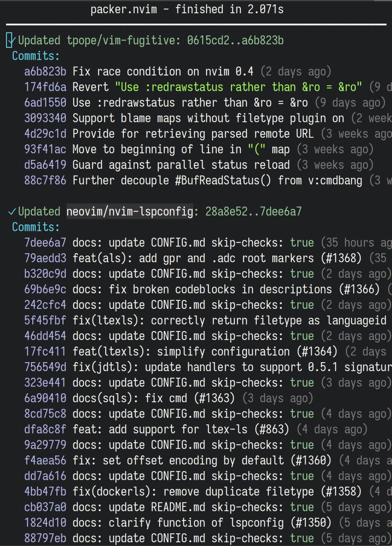The image size is (392, 546).
Task: Select commit hash 79aedd3
Action: click(45, 258)
